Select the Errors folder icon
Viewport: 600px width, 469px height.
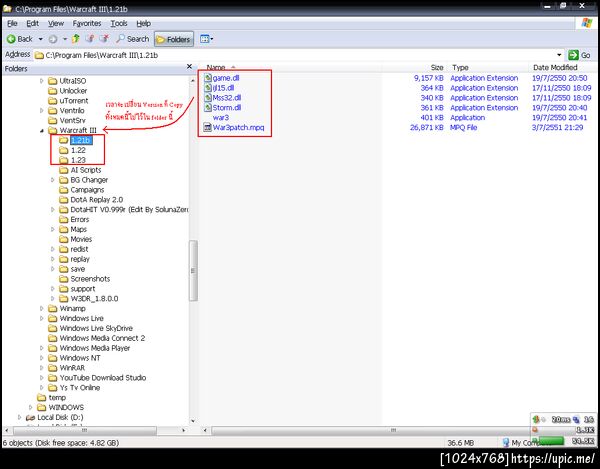point(64,220)
